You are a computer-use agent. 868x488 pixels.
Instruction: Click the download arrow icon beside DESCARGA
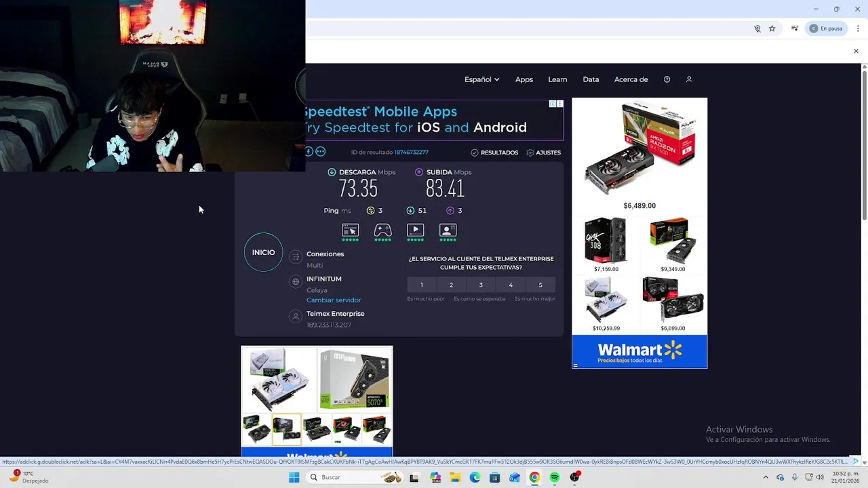pyautogui.click(x=332, y=172)
